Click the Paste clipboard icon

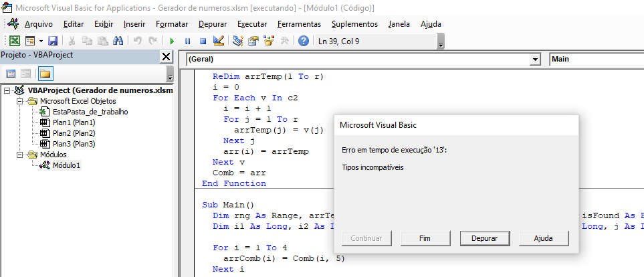[102, 41]
